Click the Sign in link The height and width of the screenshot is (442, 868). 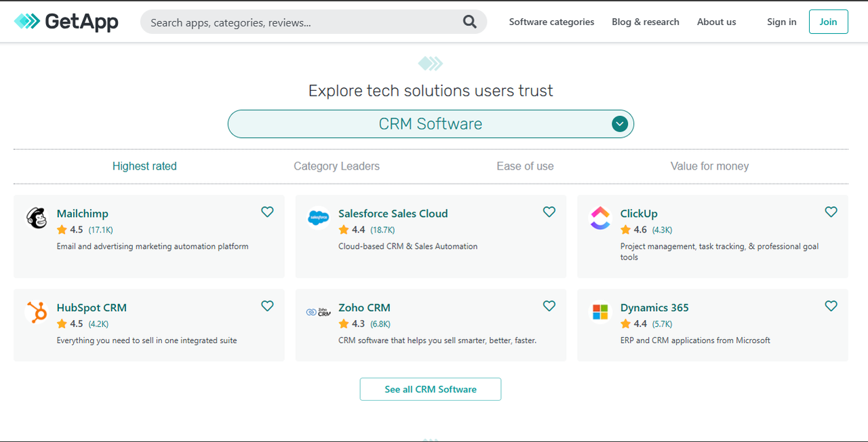(782, 22)
